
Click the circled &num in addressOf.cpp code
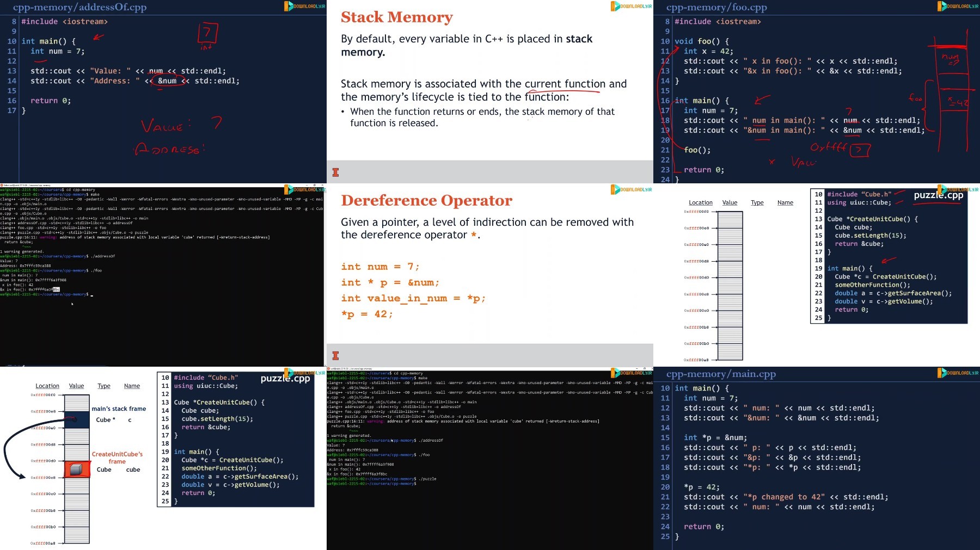tap(167, 81)
